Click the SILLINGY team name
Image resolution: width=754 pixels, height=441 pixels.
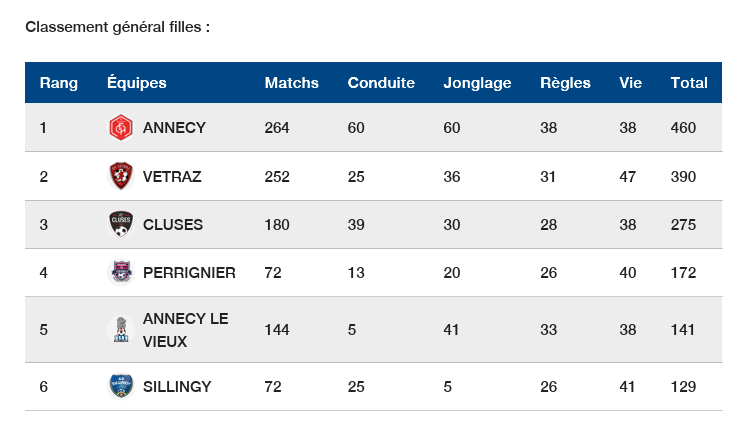[177, 386]
